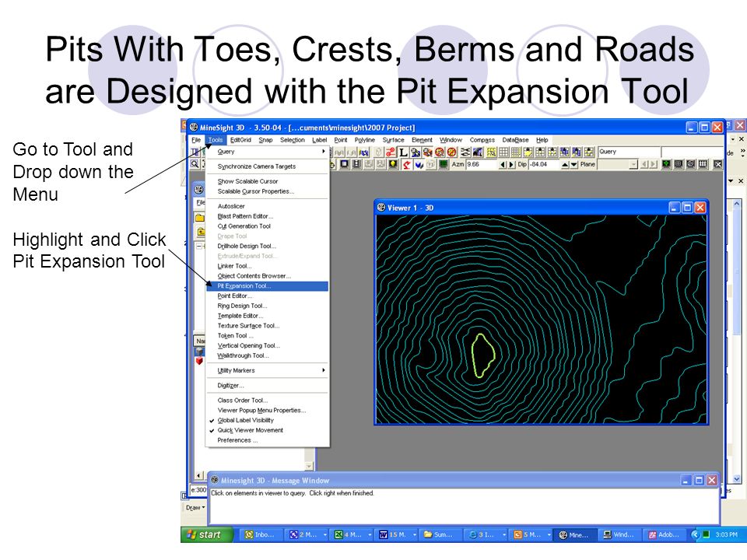Open the DataBase menu
The image size is (747, 560).
515,140
